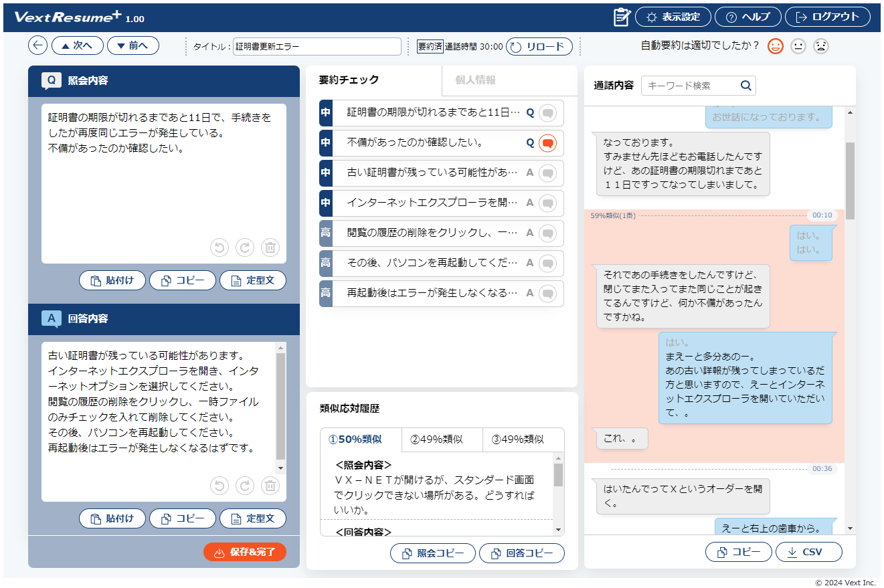The image size is (884, 588).
Task: Open the clipboard memo icon in header
Action: click(622, 17)
